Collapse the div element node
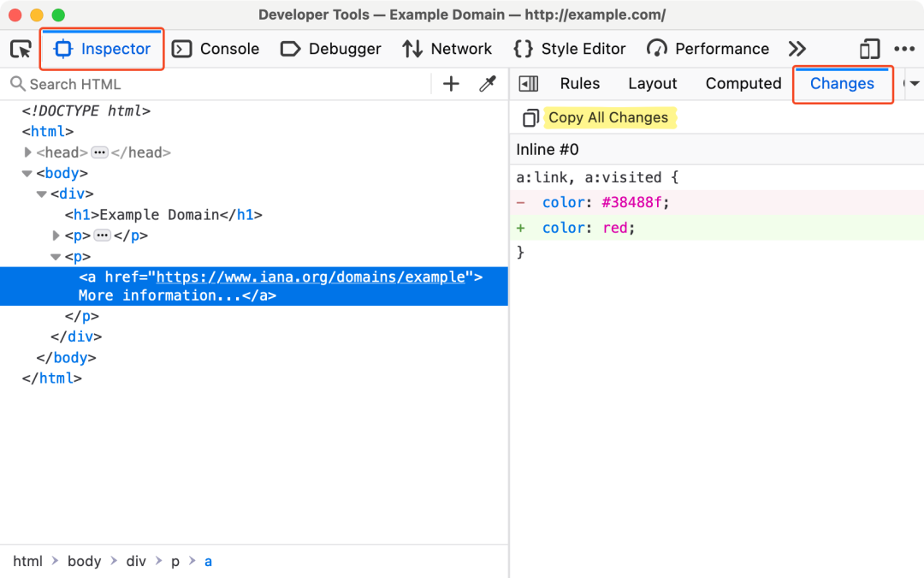The image size is (924, 578). [x=41, y=194]
